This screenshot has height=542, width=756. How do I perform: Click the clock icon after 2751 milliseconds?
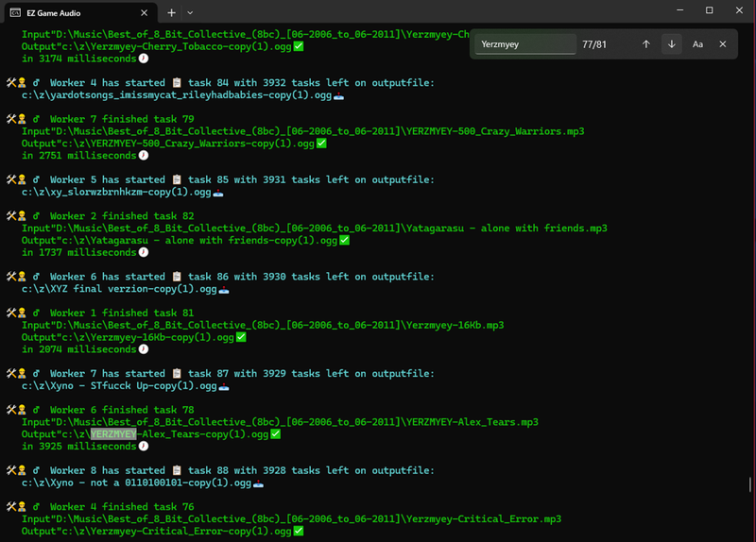click(144, 155)
